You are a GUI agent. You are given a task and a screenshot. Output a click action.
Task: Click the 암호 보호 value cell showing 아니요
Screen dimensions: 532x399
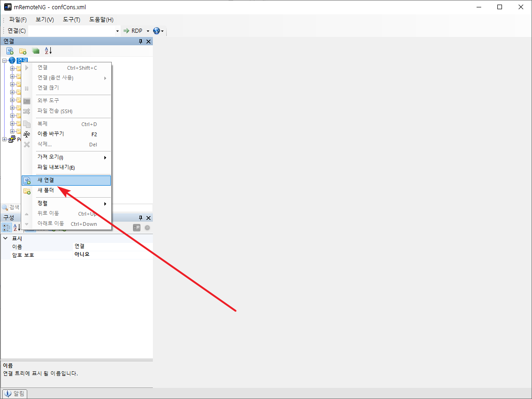(113, 254)
